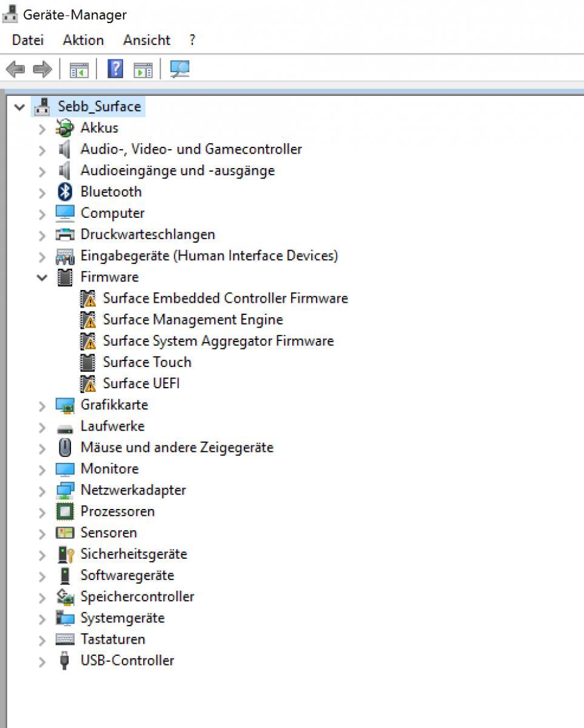Click the Bluetooth category icon
The width and height of the screenshot is (584, 728).
point(64,192)
